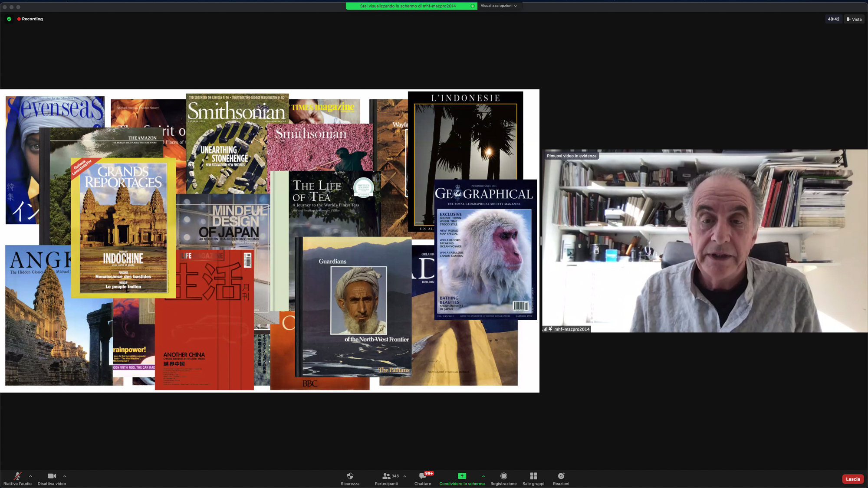This screenshot has width=868, height=488.
Task: Open Visualizza opzioni dropdown
Action: (x=499, y=6)
